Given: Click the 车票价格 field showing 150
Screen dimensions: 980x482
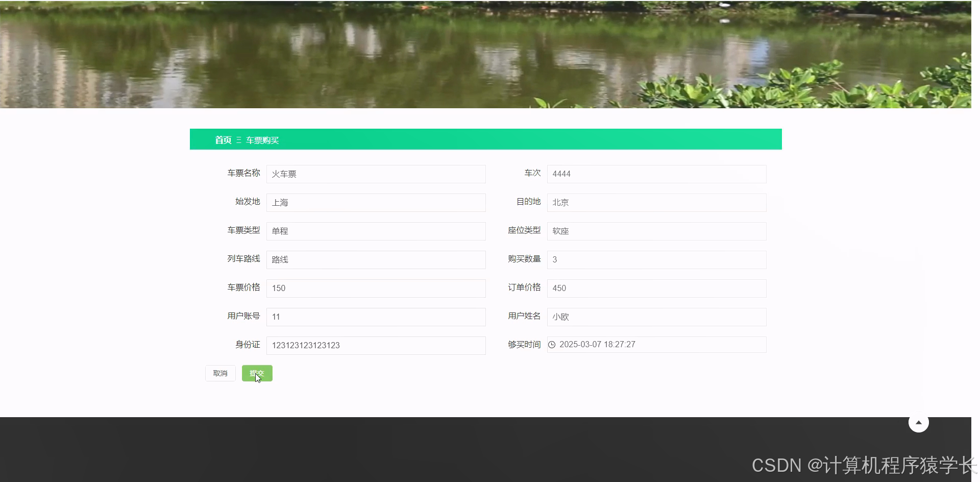Looking at the screenshot, I should click(x=376, y=288).
